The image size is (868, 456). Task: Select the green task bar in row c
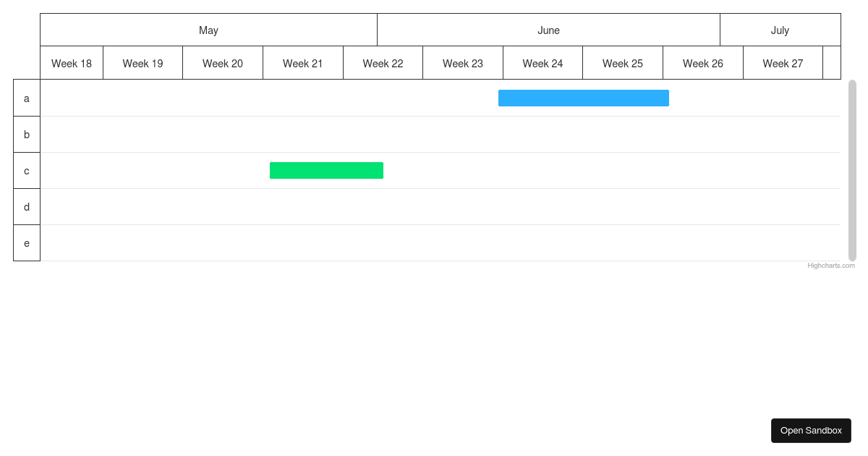[326, 170]
